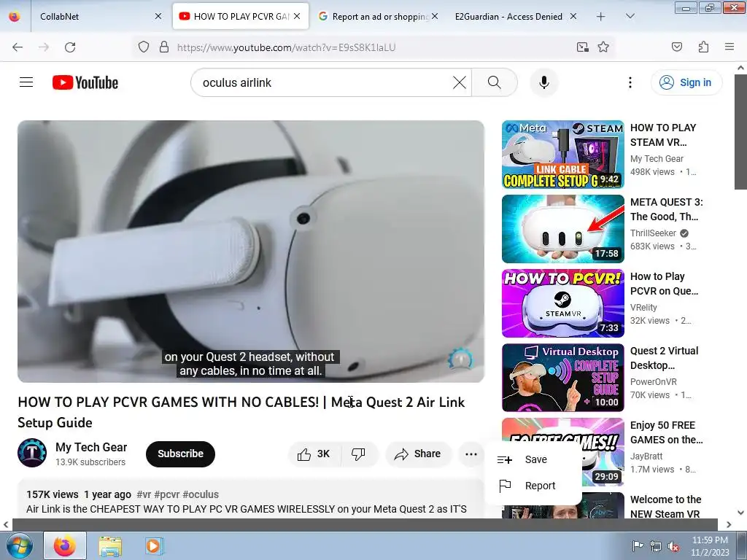The height and width of the screenshot is (560, 747).
Task: Click the #vr hashtag link
Action: [x=144, y=494]
